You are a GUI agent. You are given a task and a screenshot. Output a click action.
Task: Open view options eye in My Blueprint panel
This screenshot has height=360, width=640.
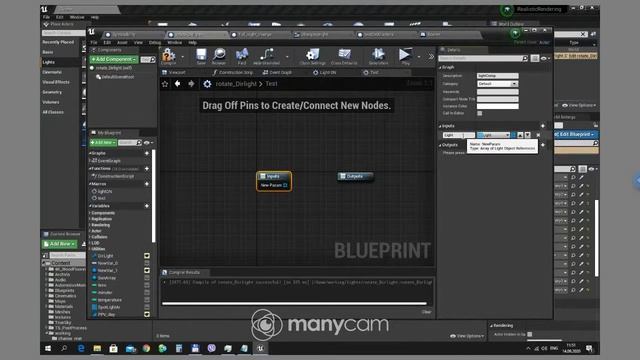coord(148,143)
